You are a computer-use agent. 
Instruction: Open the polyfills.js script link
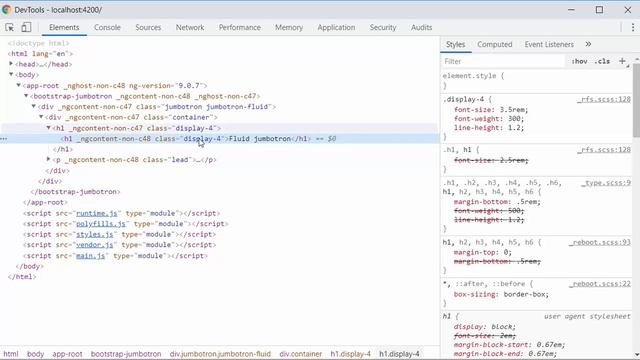(101, 224)
